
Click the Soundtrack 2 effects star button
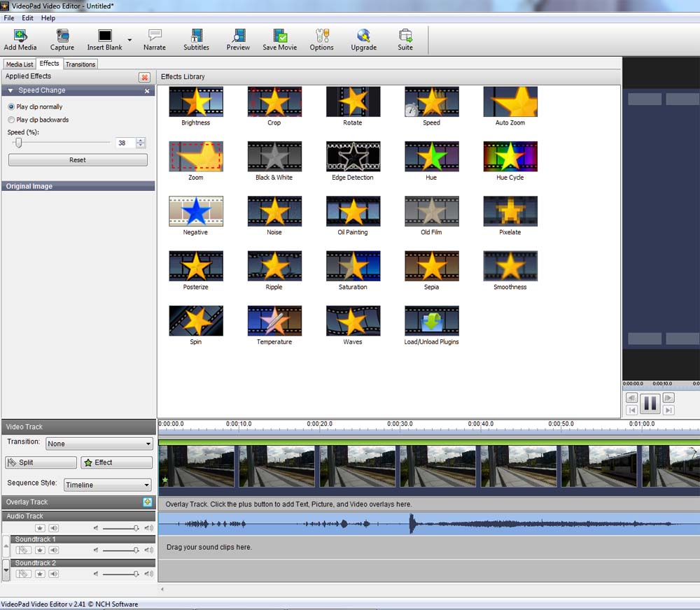(40, 574)
